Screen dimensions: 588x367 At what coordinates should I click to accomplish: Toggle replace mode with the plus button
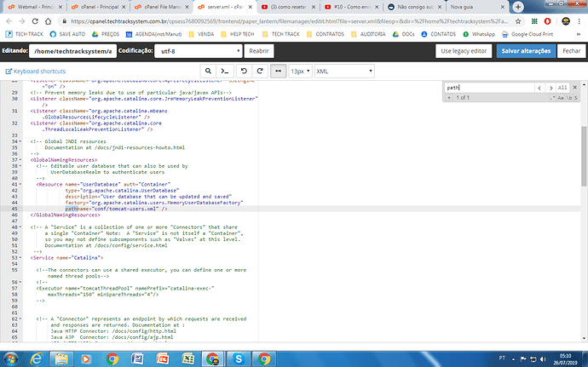(448, 97)
